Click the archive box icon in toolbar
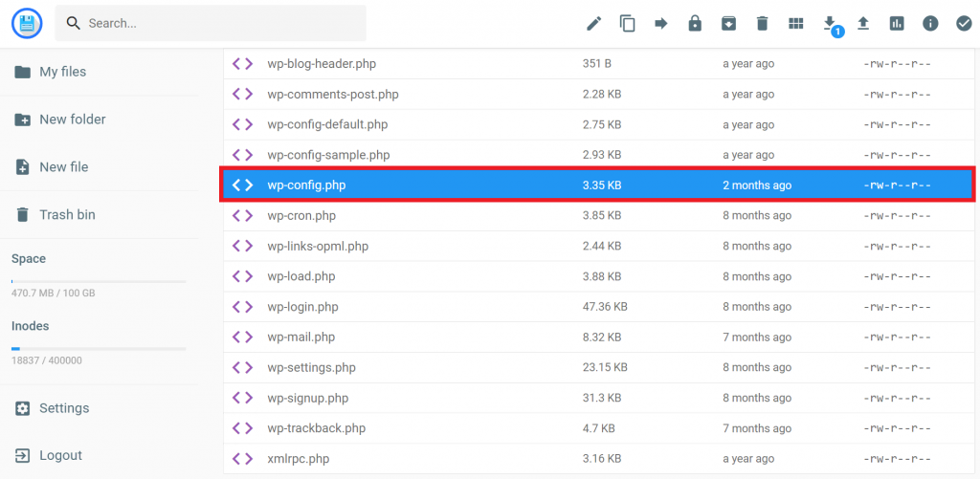 click(x=728, y=24)
